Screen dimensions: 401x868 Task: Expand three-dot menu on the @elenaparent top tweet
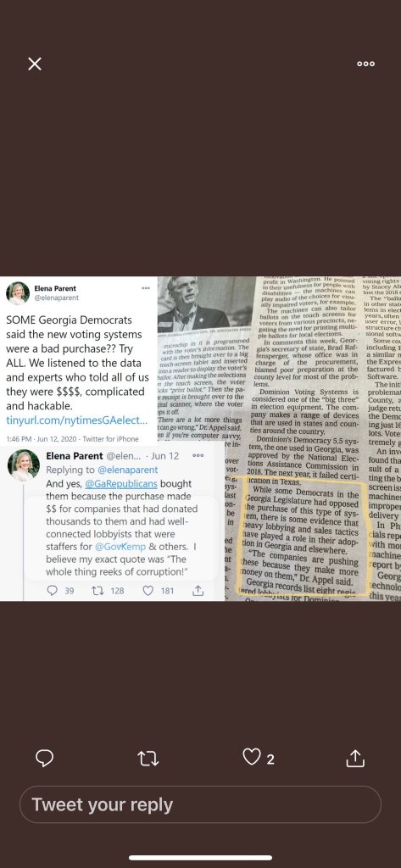click(146, 288)
